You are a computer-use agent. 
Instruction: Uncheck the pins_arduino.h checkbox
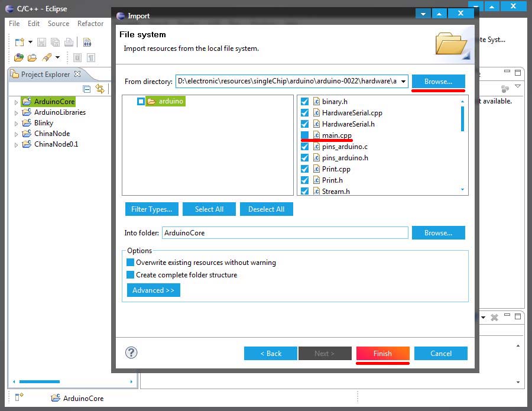(304, 157)
